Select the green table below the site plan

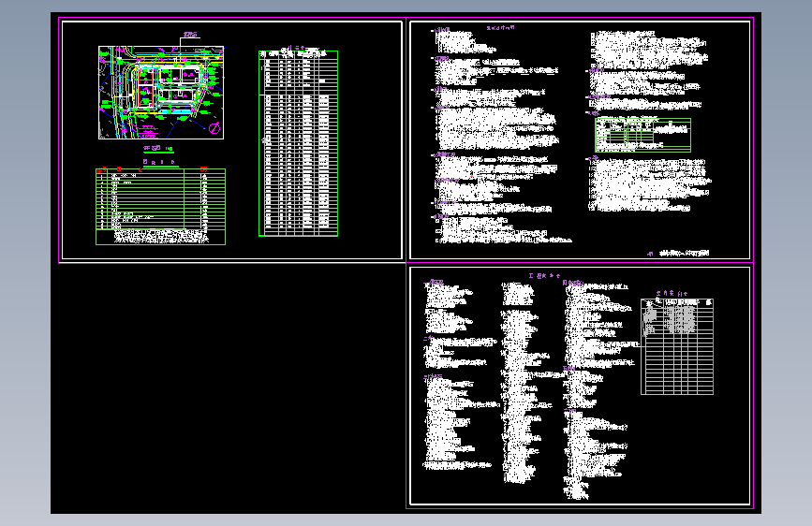[160, 207]
